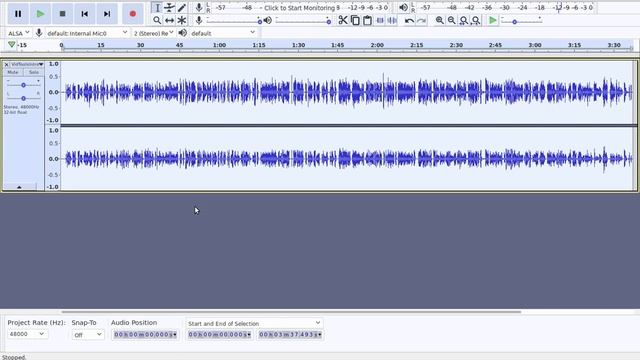
Task: Open the recording device dropdown (Internal Mic)
Action: (87, 33)
